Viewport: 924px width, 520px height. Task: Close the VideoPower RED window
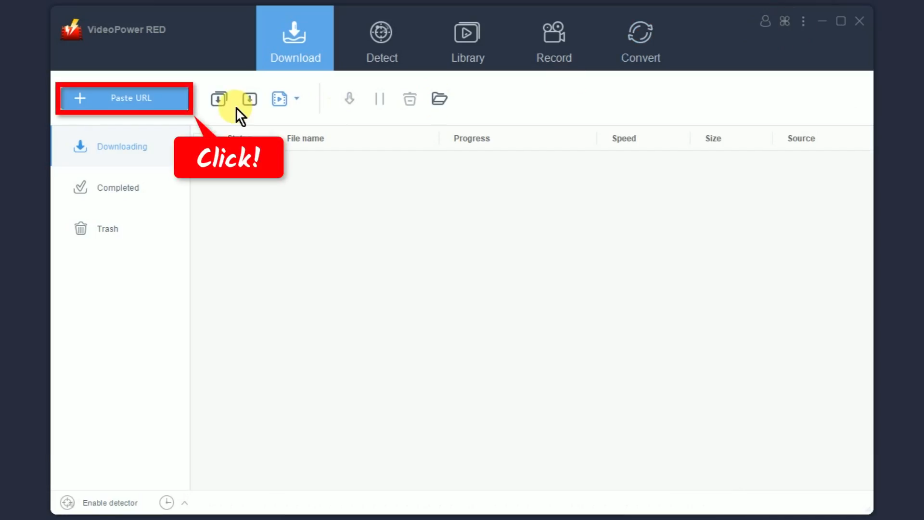coord(860,21)
